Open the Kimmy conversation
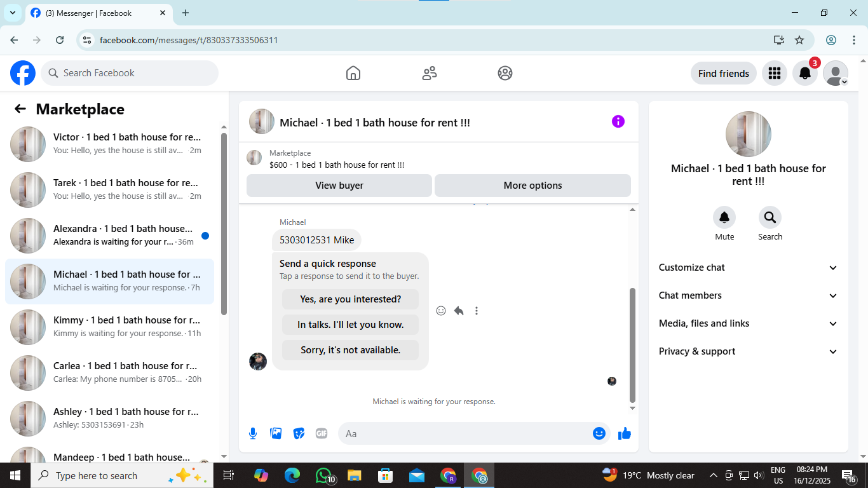This screenshot has width=868, height=488. [109, 327]
